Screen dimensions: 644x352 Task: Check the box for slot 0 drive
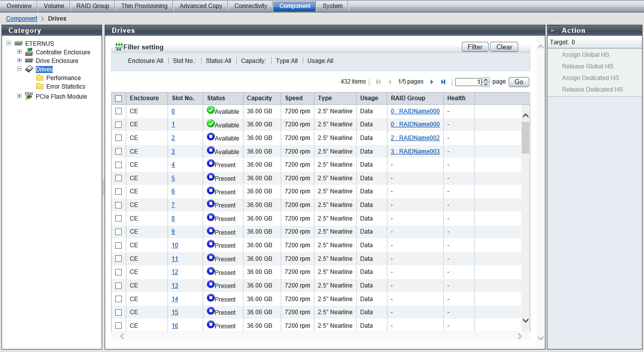point(119,111)
